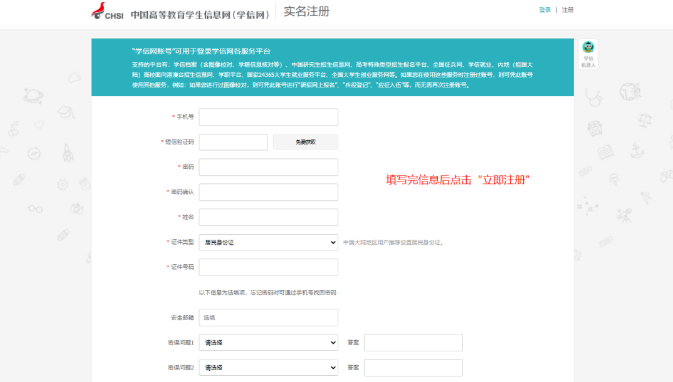Open the 证件类型 dropdown showing 居民身份证
673x382 pixels.
click(268, 243)
